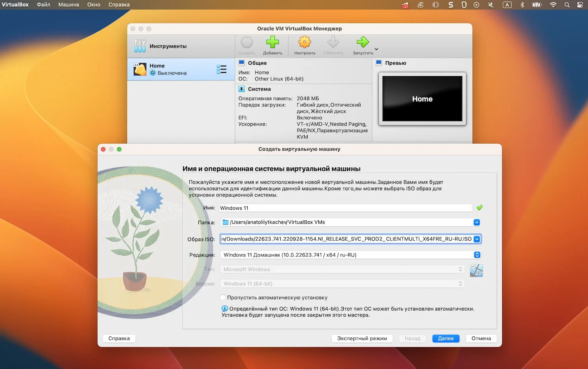Click the Windows 11 OS type icon
This screenshot has height=369, width=588.
[476, 270]
